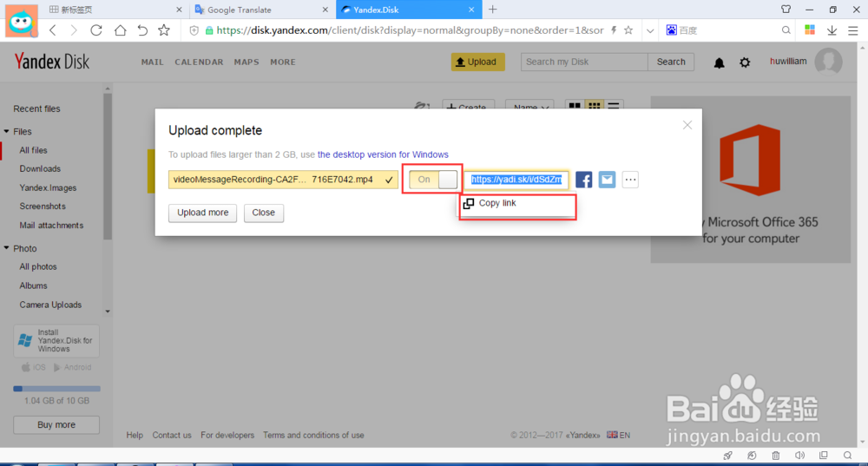
Task: Open the desktop version for Windows link
Action: (x=383, y=154)
